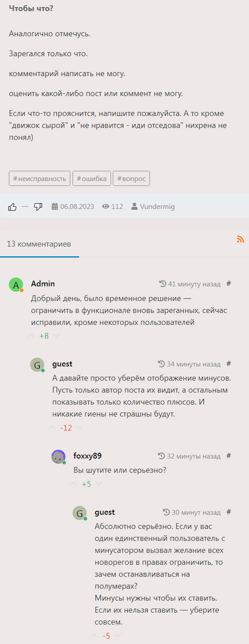This screenshot has height=644, width=249.
Task: Open guest name on the -12 comment
Action: point(62,364)
